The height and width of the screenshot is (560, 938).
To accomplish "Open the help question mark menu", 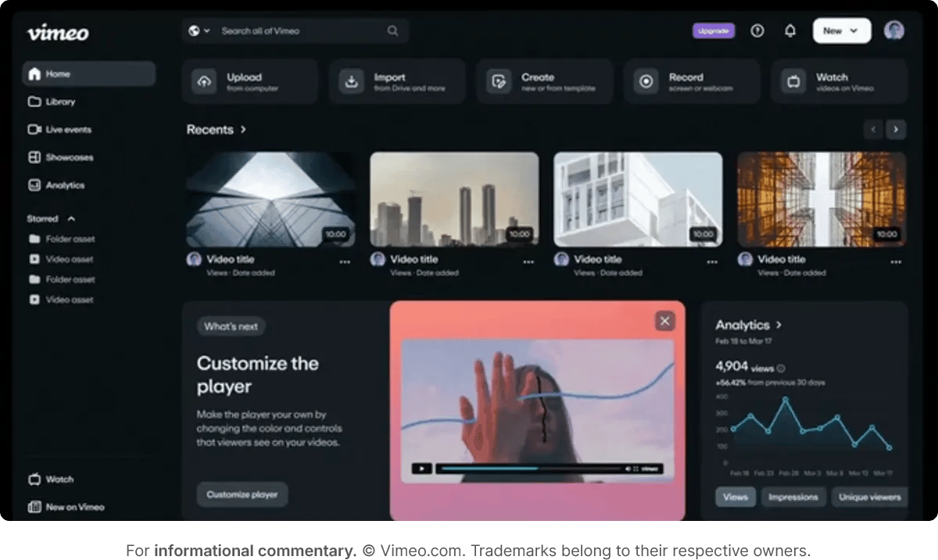I will tap(757, 30).
